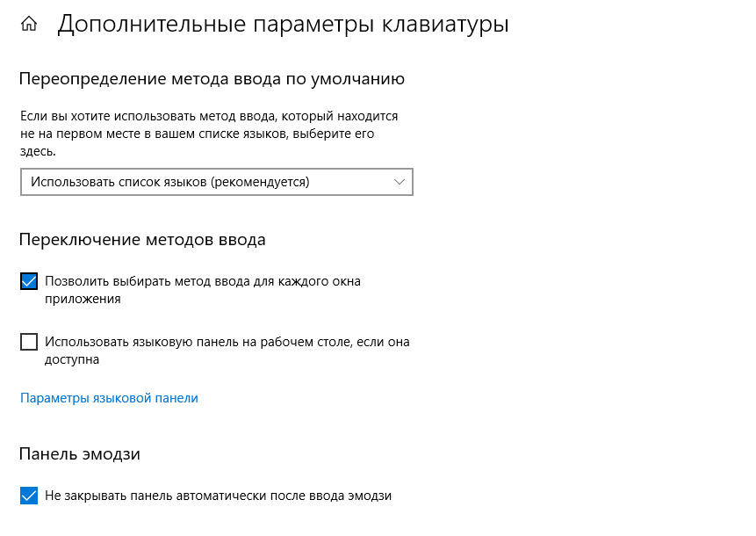The height and width of the screenshot is (536, 756).
Task: Click the page title "Дополнительные параметры клавиатуры"
Action: click(x=283, y=24)
